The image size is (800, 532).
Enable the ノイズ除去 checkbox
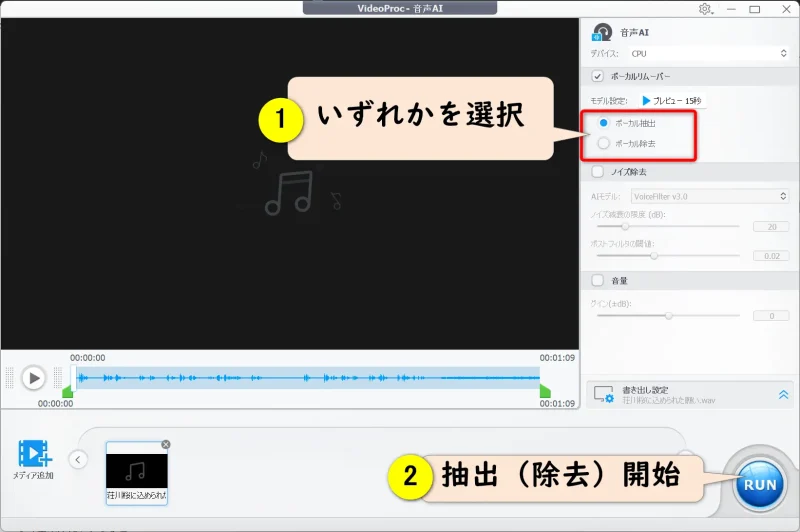pyautogui.click(x=597, y=172)
